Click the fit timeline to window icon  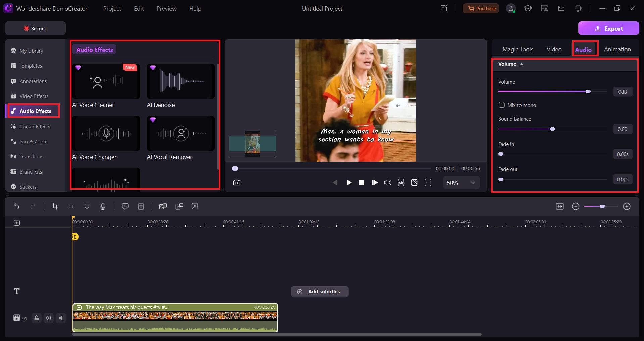pyautogui.click(x=560, y=206)
